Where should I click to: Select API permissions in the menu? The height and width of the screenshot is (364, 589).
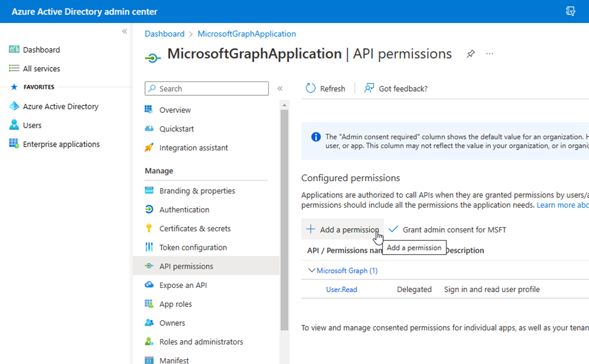[x=206, y=266]
